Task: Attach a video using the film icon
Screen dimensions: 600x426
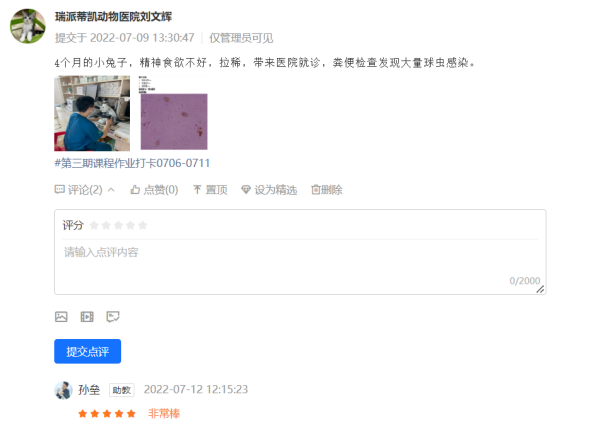Action: 87,317
